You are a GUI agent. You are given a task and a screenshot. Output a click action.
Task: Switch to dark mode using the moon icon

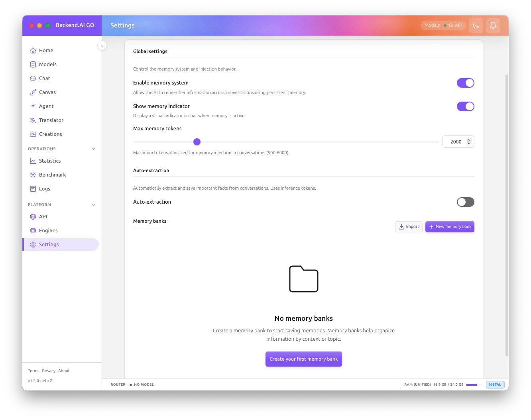click(476, 25)
